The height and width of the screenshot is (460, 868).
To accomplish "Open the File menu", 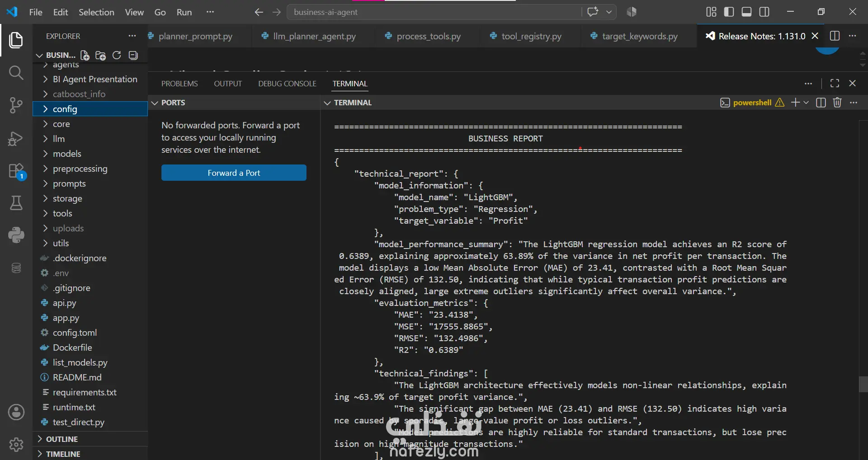I will [x=36, y=12].
